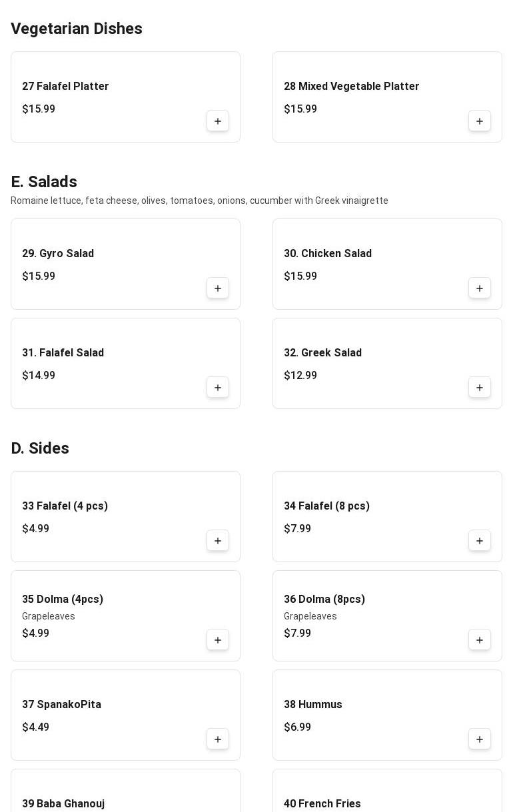Add Dolma (4pcs) with plus icon

click(x=218, y=640)
